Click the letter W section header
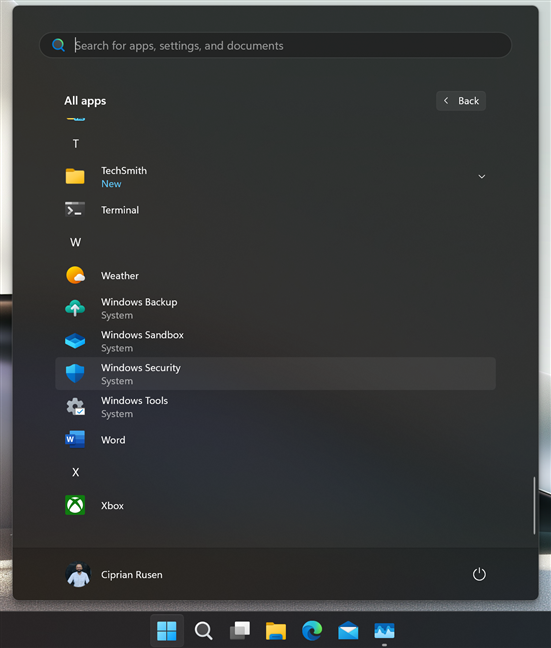551x648 pixels. (x=76, y=242)
